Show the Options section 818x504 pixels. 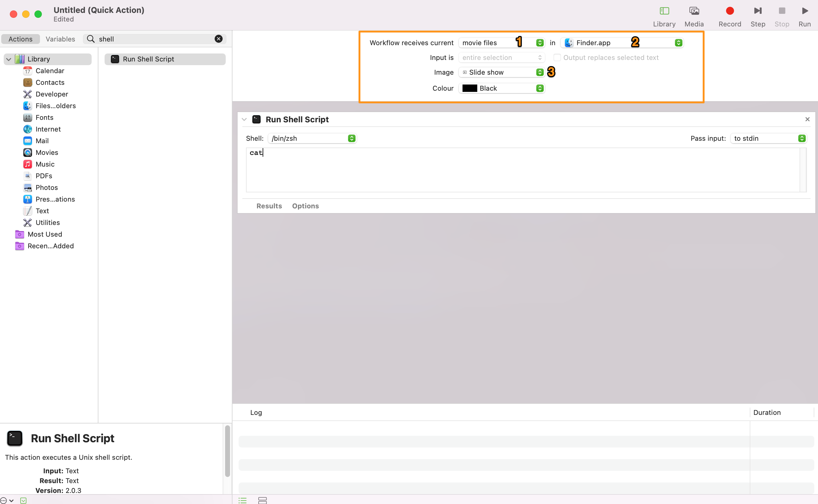click(x=305, y=206)
